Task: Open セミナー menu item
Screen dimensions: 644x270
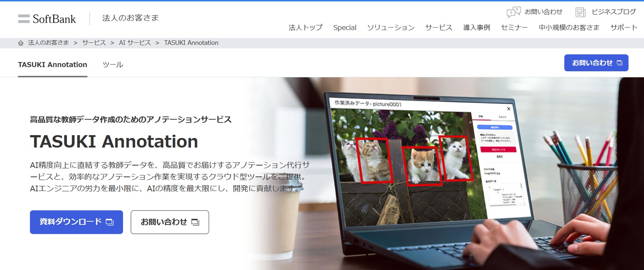Action: (x=514, y=28)
